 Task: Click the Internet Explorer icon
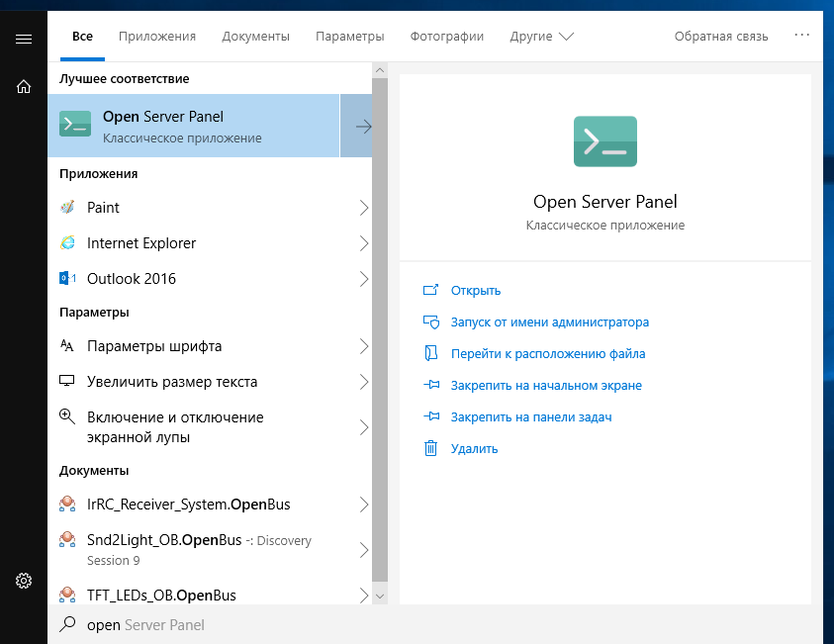pos(67,242)
